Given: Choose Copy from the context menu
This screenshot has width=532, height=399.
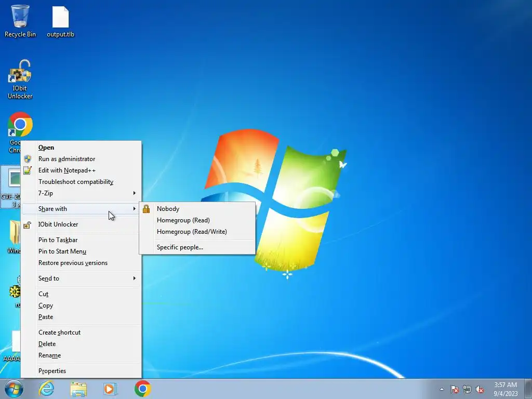Looking at the screenshot, I should [82, 305].
